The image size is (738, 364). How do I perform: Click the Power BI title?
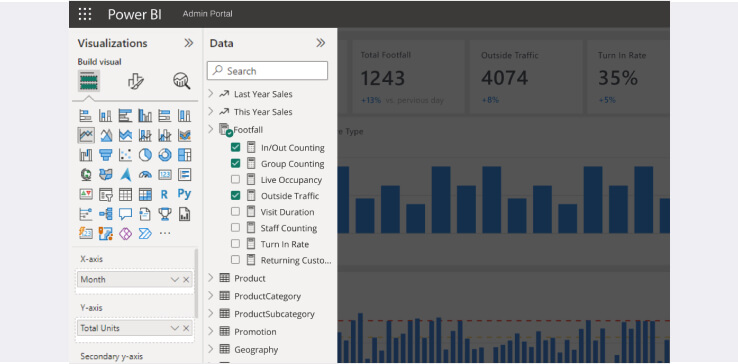pos(135,15)
